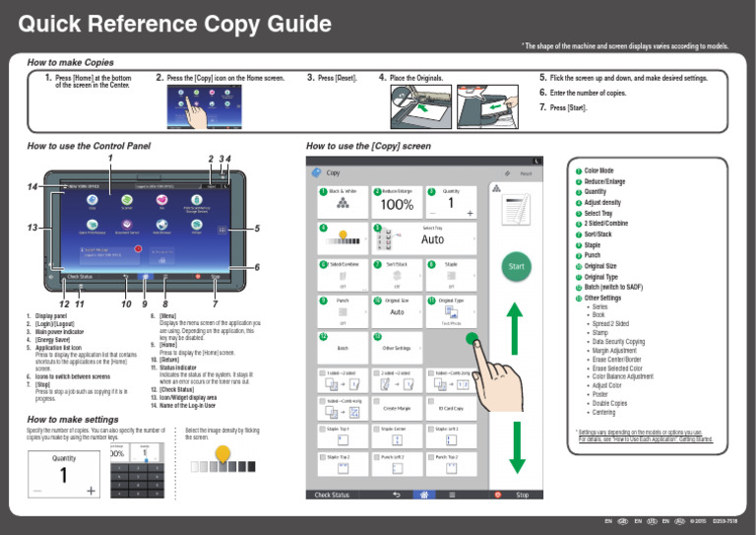This screenshot has width=756, height=535.
Task: Expand the Select Tray Auto option
Action: 424,238
